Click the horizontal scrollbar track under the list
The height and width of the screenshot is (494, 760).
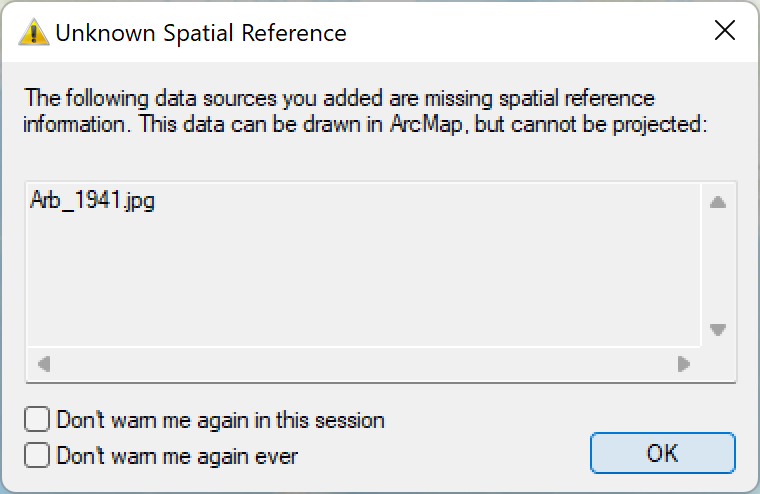[x=360, y=363]
